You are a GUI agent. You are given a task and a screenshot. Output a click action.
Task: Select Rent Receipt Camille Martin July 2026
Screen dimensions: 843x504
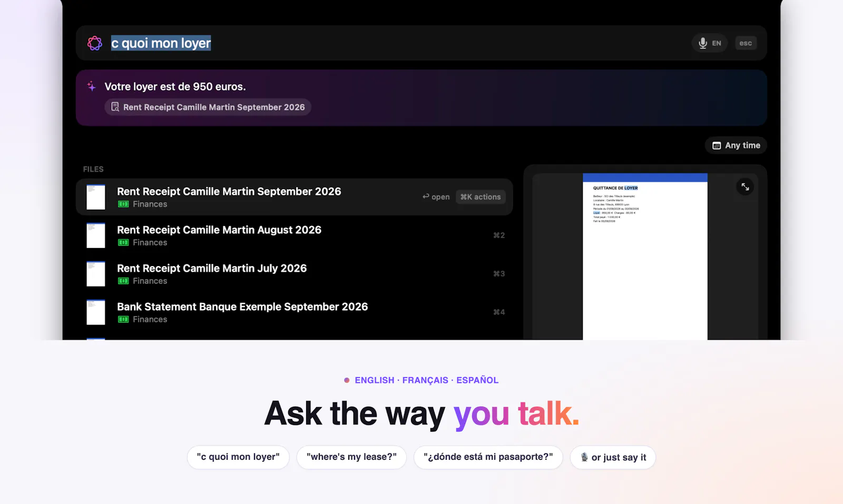click(294, 274)
